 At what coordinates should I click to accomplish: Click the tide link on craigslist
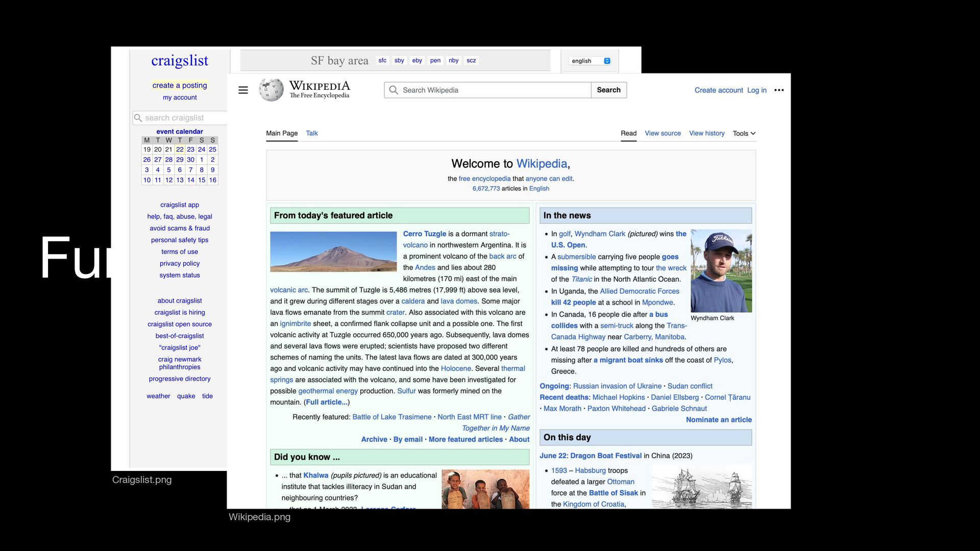[207, 396]
